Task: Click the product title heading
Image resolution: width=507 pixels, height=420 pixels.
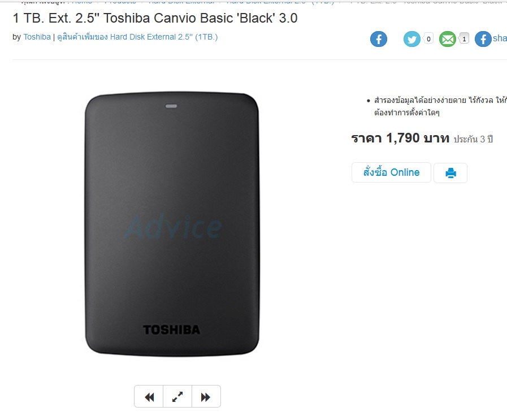Action: pyautogui.click(x=155, y=18)
